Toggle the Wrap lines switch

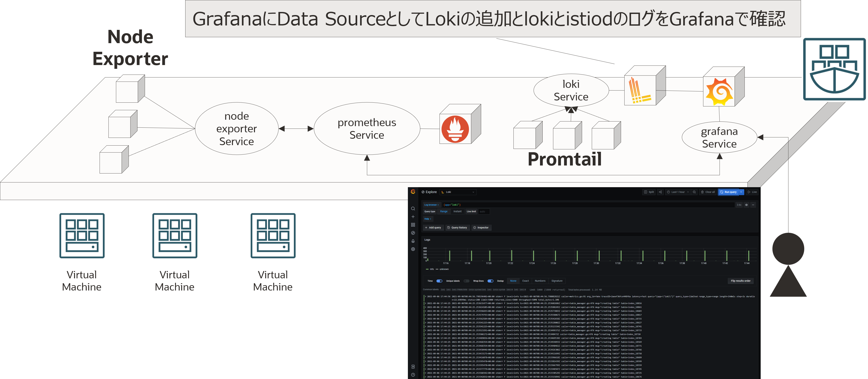[x=491, y=281]
